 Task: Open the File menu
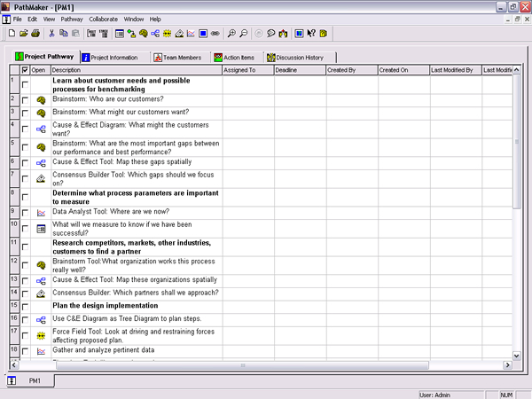pos(18,19)
